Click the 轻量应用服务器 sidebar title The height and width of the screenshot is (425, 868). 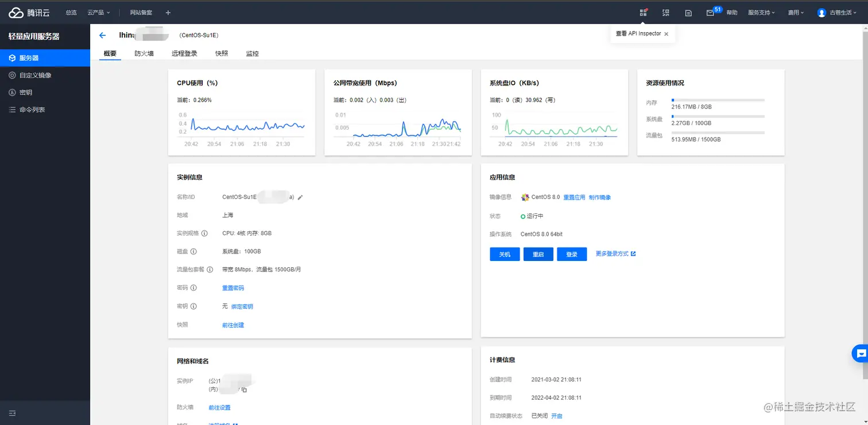(34, 36)
